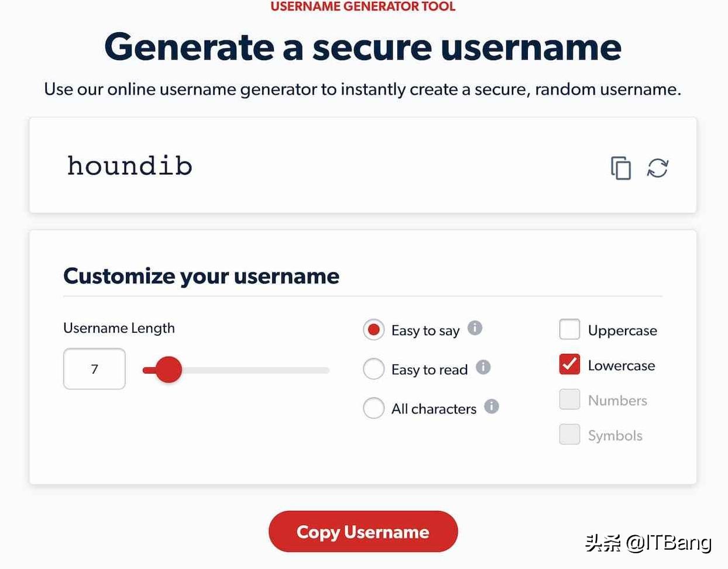Viewport: 728px width, 569px height.
Task: Open the info tooltip for All characters
Action: click(493, 406)
